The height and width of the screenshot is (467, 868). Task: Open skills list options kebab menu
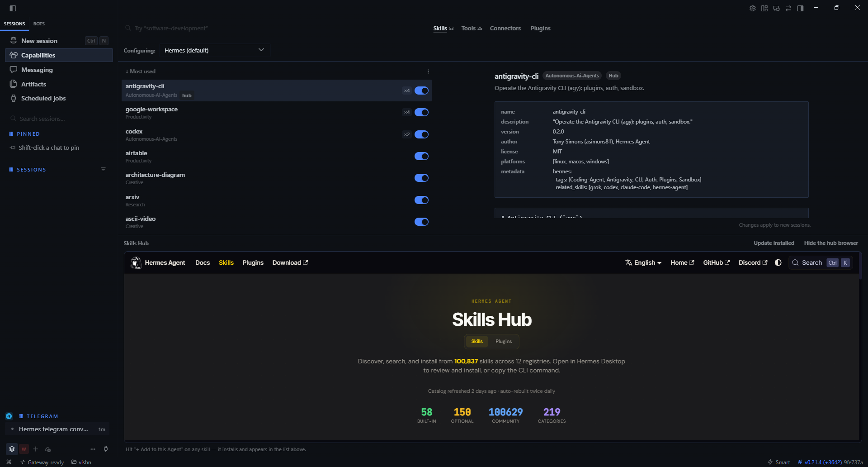pyautogui.click(x=428, y=71)
